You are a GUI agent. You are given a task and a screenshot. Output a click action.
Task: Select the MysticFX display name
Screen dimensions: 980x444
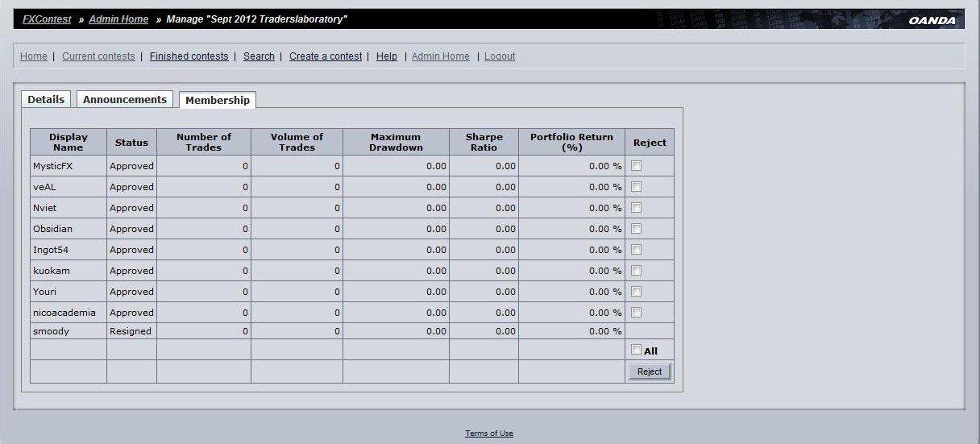coord(53,166)
